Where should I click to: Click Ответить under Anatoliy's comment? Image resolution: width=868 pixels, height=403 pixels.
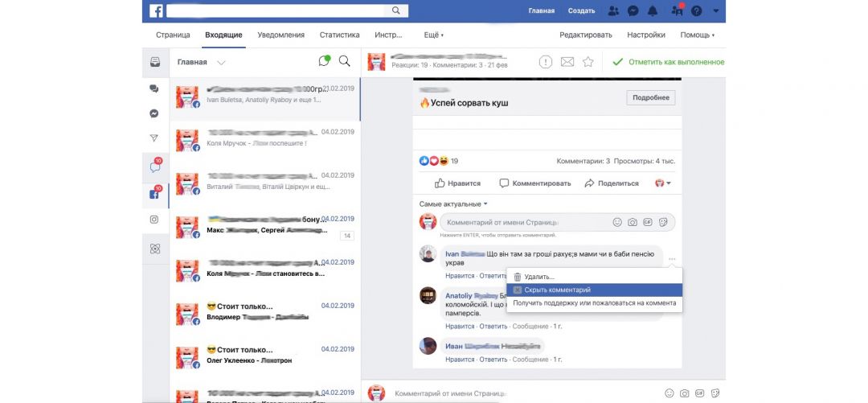tap(493, 327)
